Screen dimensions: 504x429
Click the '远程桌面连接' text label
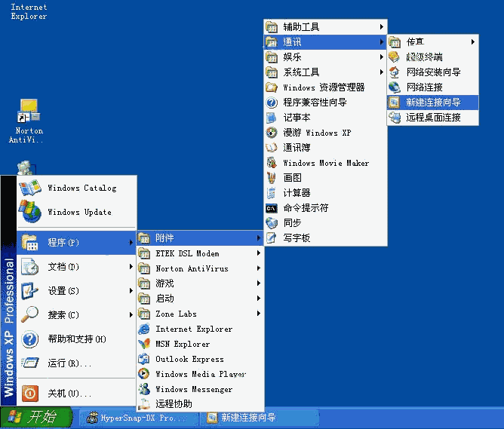point(433,118)
